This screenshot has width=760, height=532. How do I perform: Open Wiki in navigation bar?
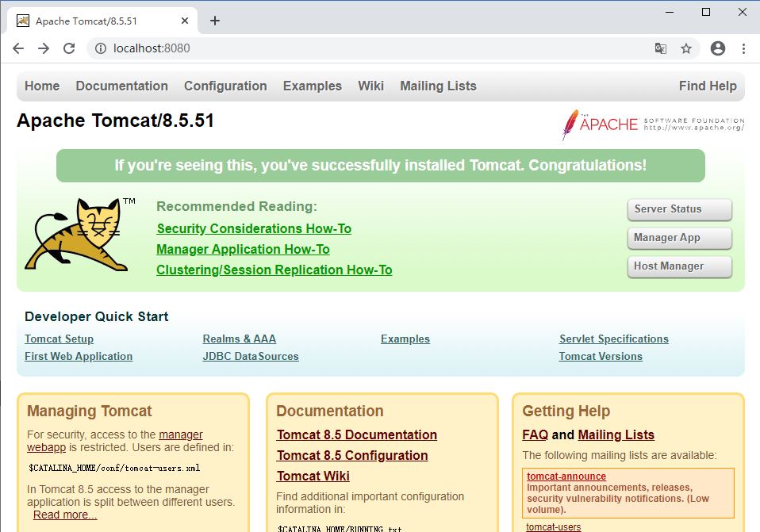[370, 86]
